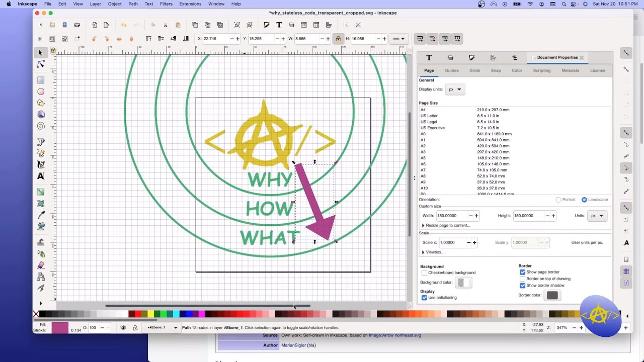644x362 pixels.
Task: Select the Selector arrow tool
Action: 41,53
